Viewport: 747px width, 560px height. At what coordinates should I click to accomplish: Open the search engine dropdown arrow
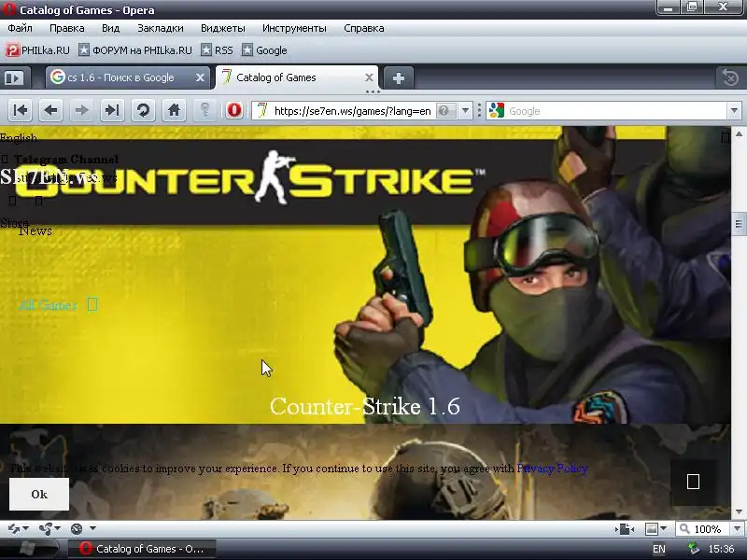734,111
